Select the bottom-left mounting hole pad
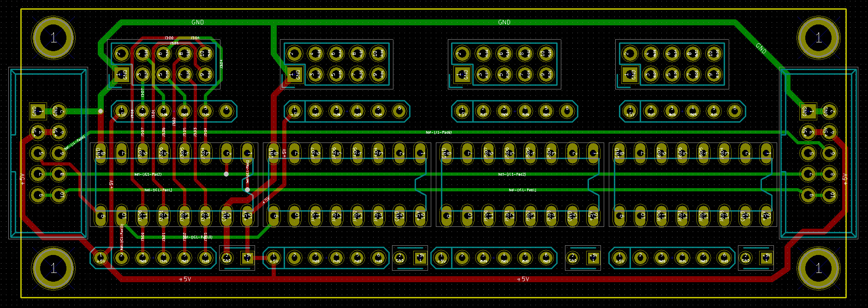The image size is (868, 308). pyautogui.click(x=53, y=268)
